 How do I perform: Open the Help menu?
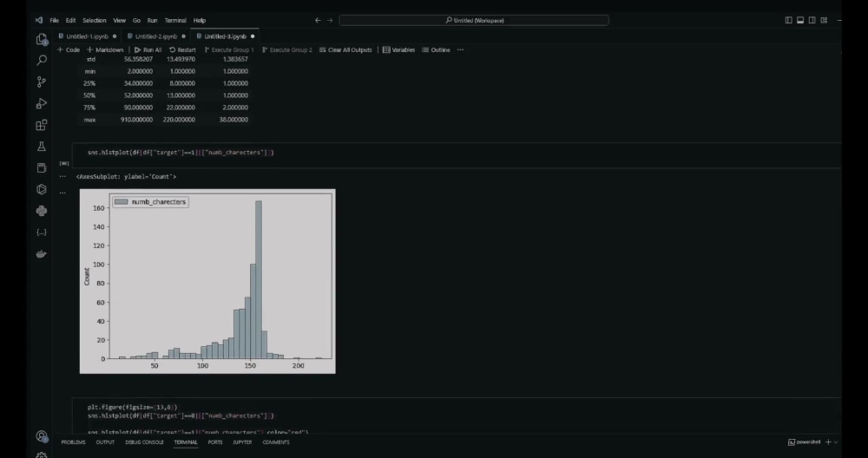click(x=200, y=21)
